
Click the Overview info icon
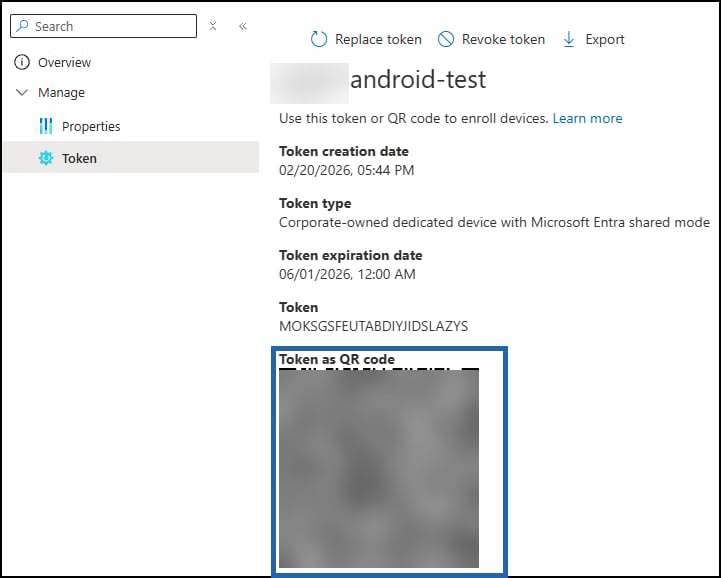point(22,62)
